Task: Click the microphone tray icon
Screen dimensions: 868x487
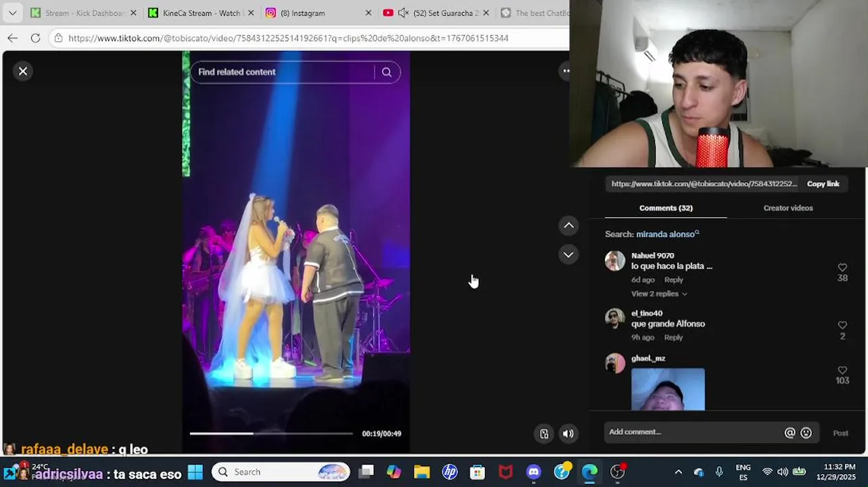Action: click(x=719, y=472)
